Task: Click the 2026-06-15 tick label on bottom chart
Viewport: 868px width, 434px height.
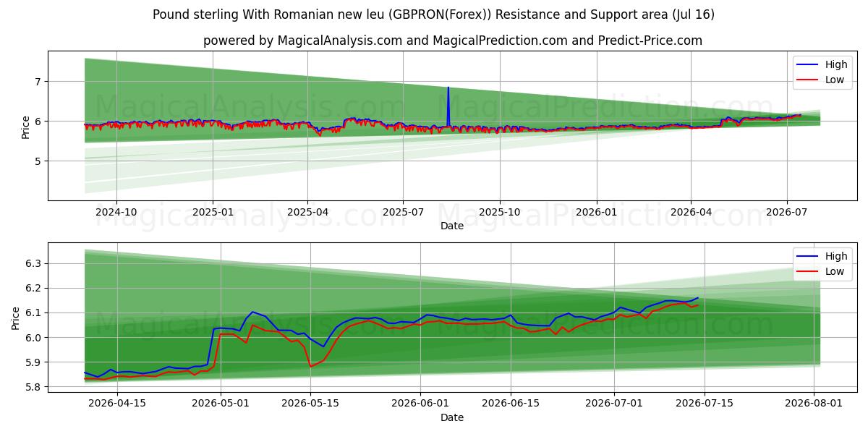Action: click(x=511, y=404)
